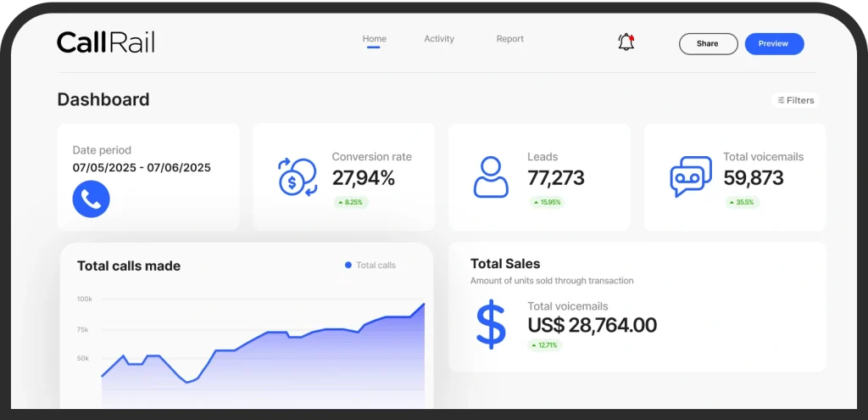Screen dimensions: 868x420
Task: Click the CallRail logo
Action: coord(106,42)
